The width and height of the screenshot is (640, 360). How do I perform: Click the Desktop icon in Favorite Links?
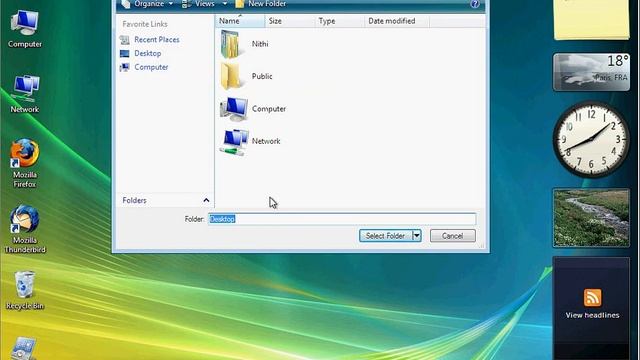pyautogui.click(x=124, y=53)
